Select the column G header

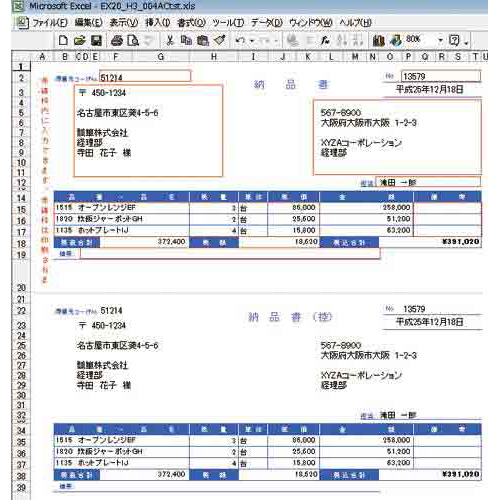(161, 57)
